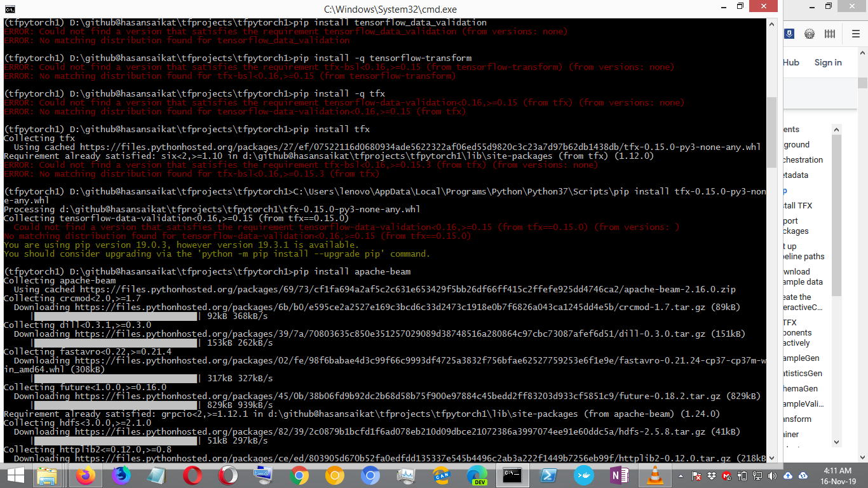Click the pip upgrade warning 'You are using pip version 19.0.3'

pyautogui.click(x=181, y=245)
